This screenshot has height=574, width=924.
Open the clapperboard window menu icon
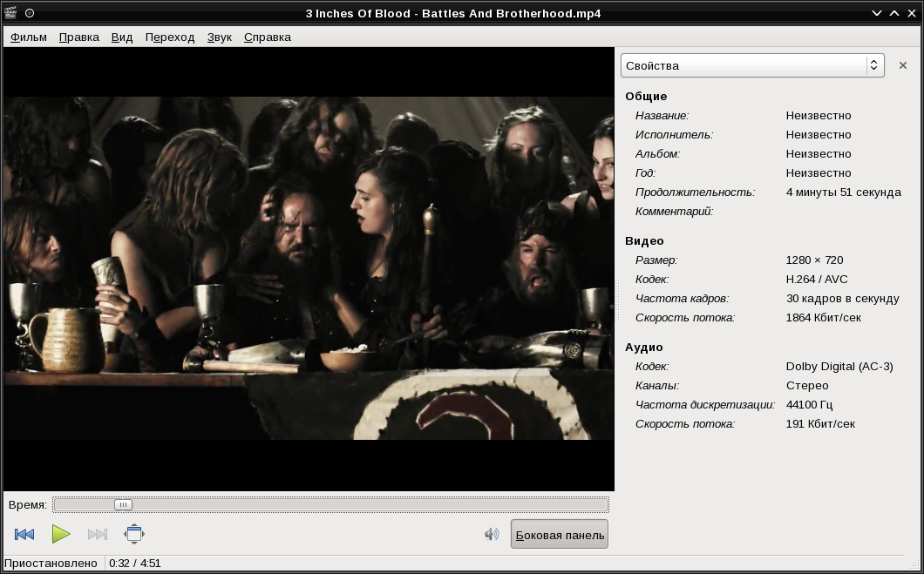[10, 13]
